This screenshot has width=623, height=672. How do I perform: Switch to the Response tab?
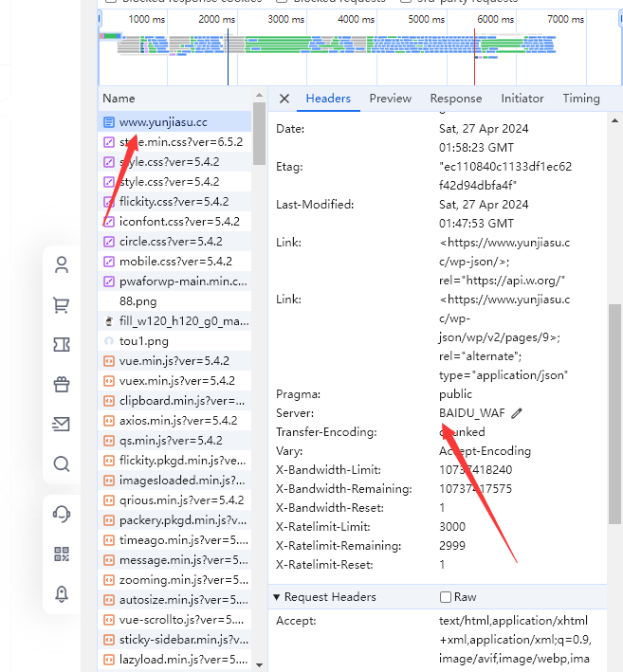pos(456,99)
